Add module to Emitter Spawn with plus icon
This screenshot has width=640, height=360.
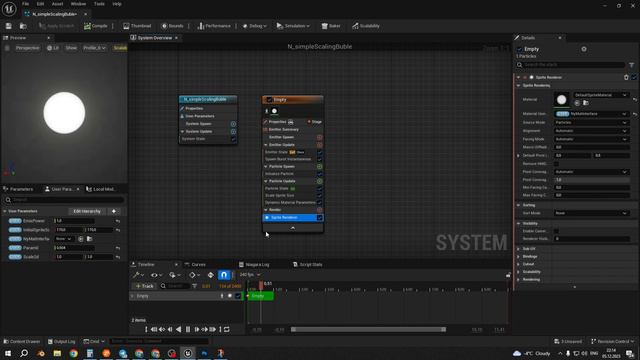pyautogui.click(x=320, y=137)
